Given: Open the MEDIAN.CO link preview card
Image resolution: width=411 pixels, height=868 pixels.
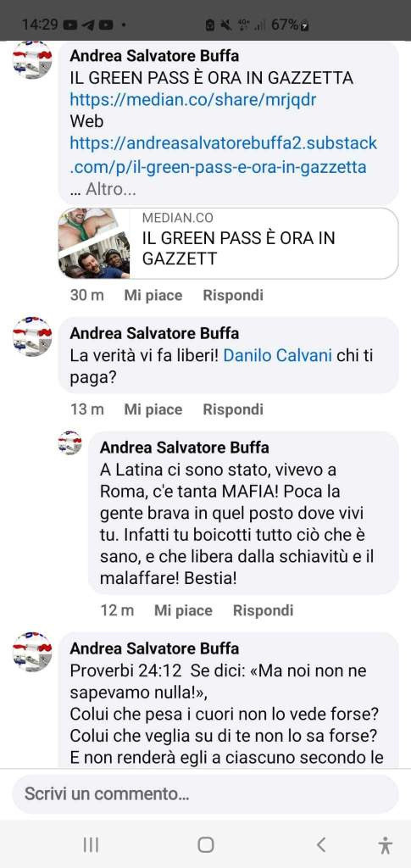Looking at the screenshot, I should click(x=229, y=243).
